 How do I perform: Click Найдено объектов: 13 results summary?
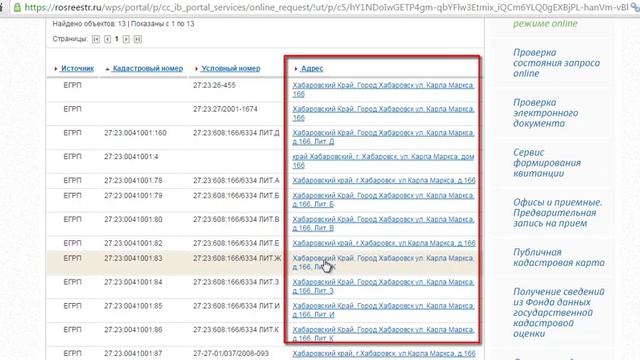click(x=89, y=24)
